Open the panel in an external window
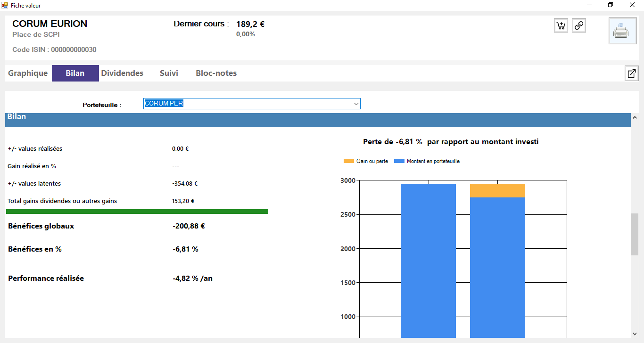644x343 pixels. pos(631,73)
